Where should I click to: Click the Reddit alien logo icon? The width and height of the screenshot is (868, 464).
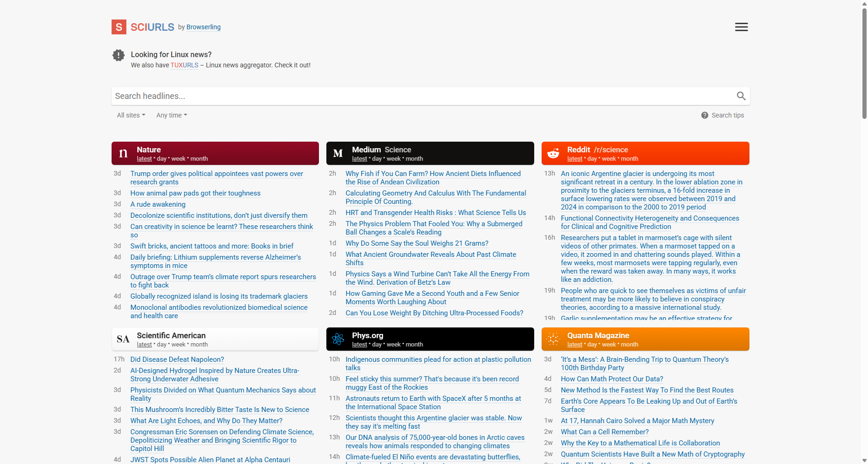tap(553, 153)
